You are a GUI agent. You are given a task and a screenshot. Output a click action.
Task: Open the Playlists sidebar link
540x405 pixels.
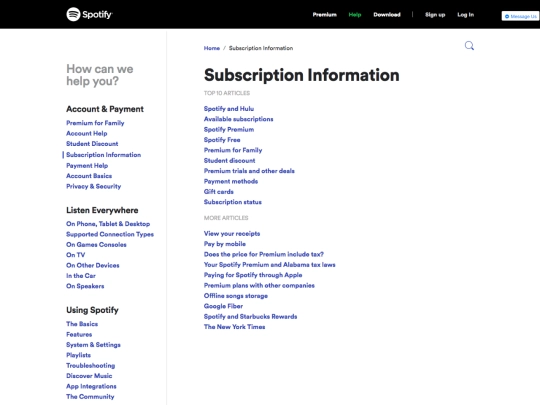pos(79,355)
